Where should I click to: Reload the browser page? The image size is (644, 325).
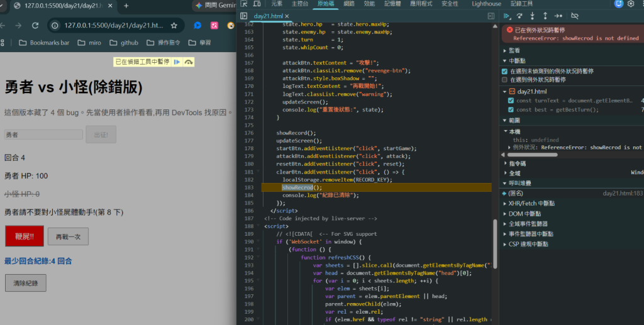click(35, 25)
